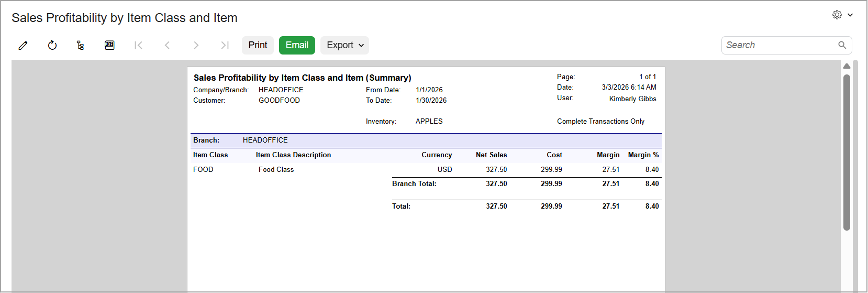Jump to last page arrow icon

point(225,46)
